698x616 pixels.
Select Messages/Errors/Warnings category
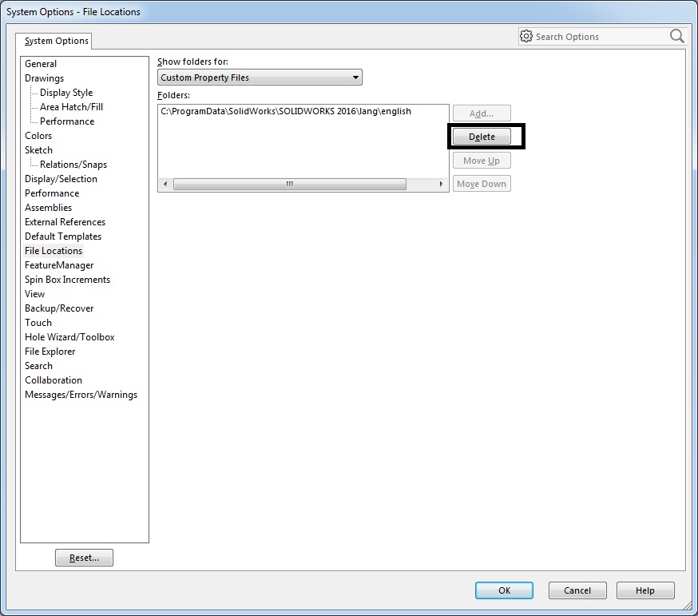point(81,395)
